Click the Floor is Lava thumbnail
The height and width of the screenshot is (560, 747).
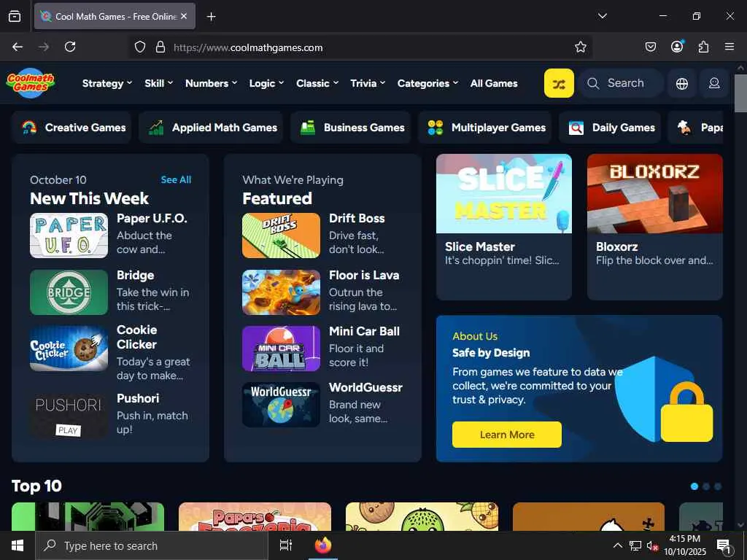click(x=281, y=292)
